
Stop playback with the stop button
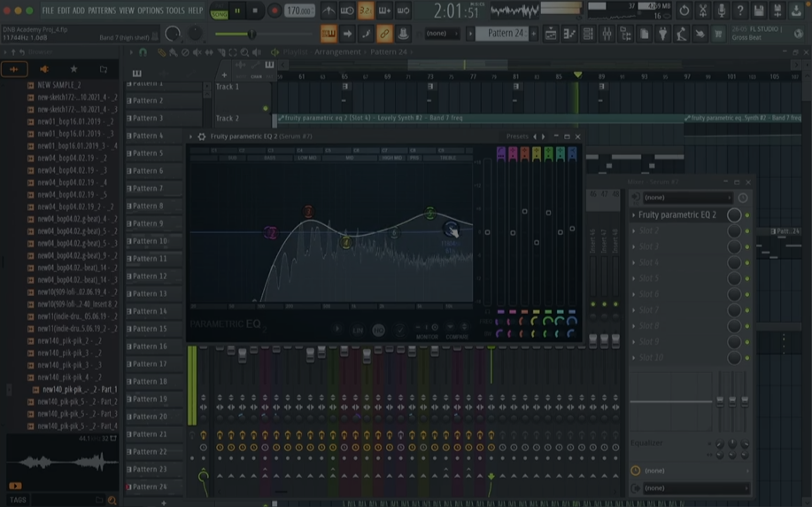tap(255, 11)
